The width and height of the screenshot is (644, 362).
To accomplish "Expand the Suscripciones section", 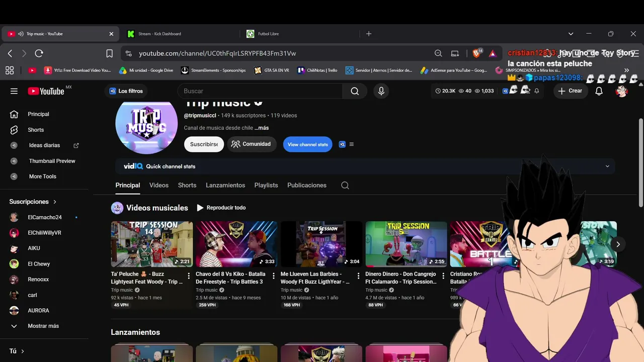I will click(33, 202).
